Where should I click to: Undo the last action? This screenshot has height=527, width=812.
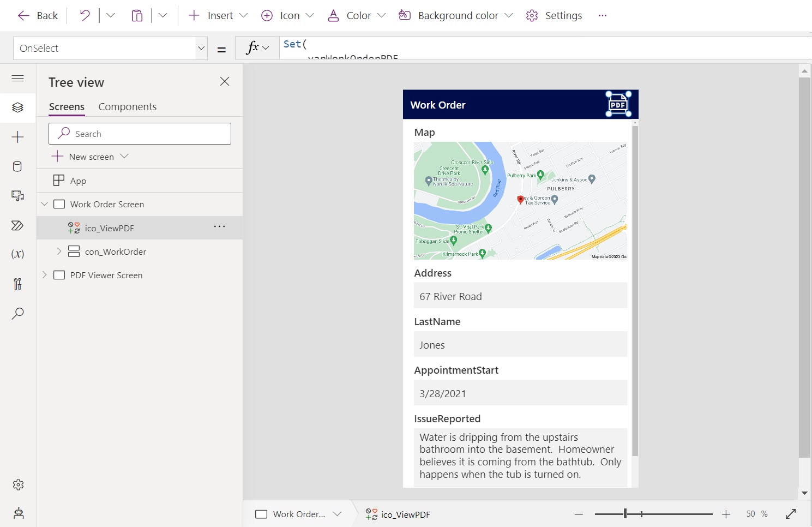[x=83, y=15]
